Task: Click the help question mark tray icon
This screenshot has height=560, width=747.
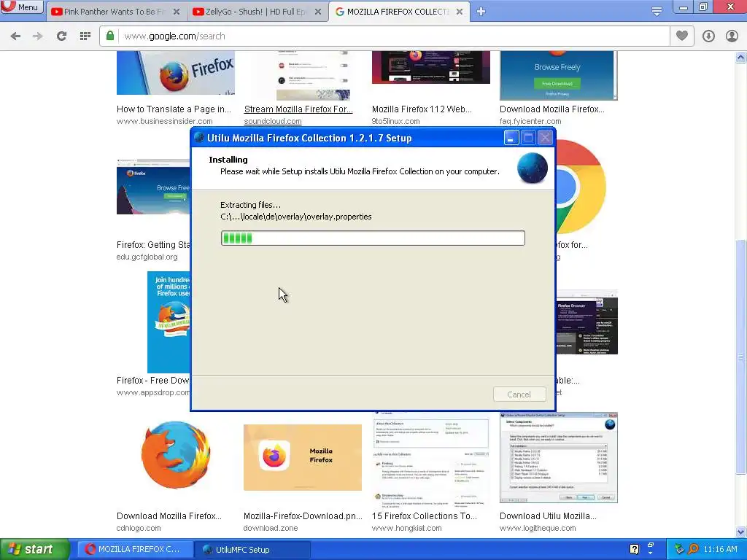Action: [634, 550]
